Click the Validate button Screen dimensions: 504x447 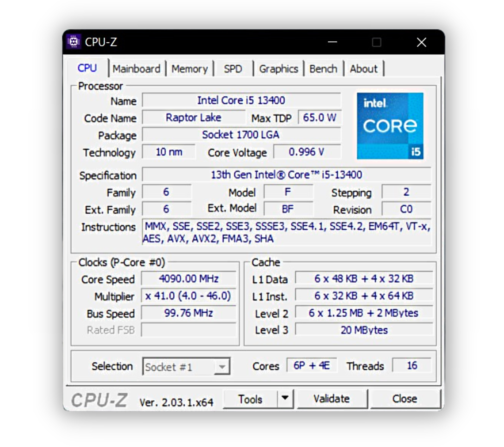pos(331,399)
